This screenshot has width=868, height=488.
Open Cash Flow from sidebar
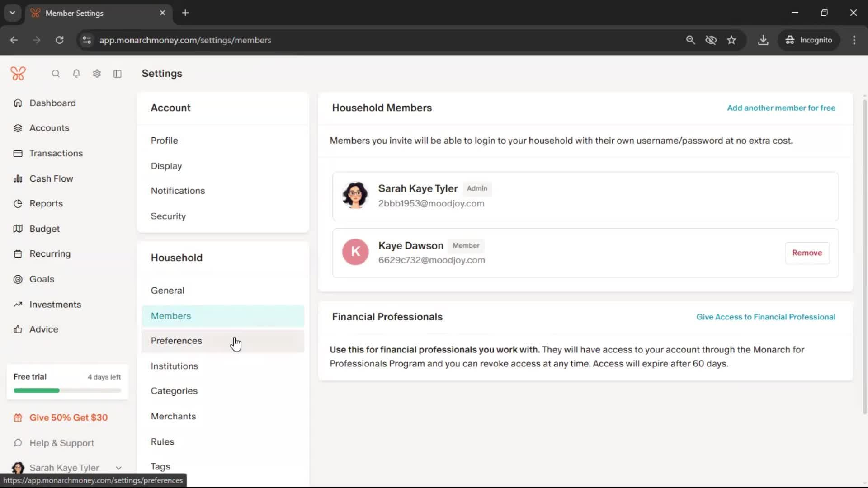coord(51,178)
